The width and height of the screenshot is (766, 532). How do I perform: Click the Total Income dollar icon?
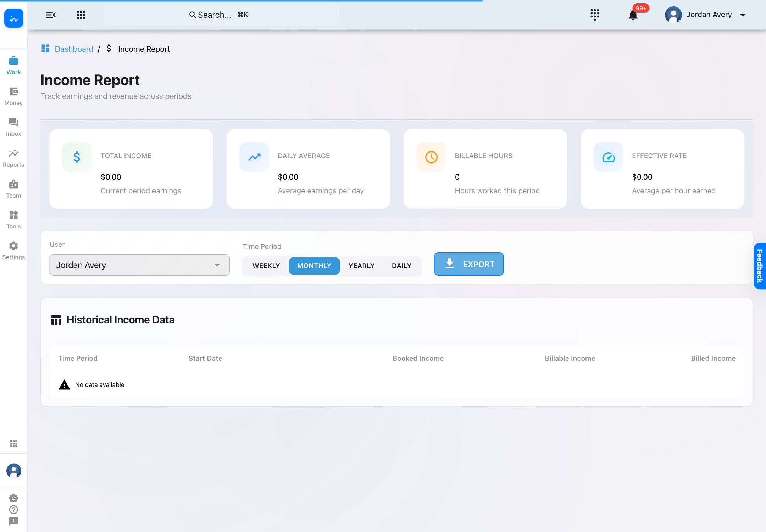point(77,157)
